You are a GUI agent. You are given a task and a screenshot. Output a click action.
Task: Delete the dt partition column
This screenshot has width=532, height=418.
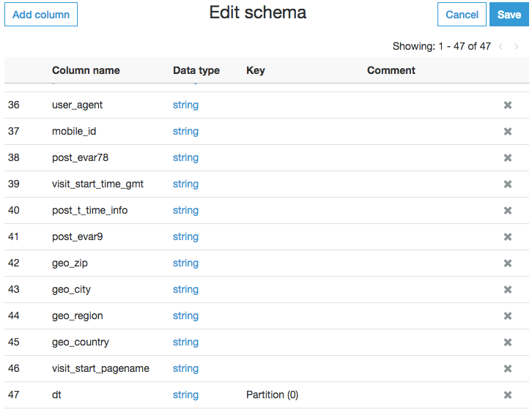507,395
